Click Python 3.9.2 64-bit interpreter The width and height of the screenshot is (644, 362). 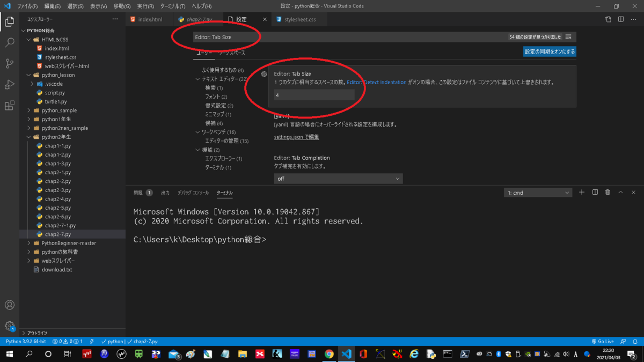26,342
